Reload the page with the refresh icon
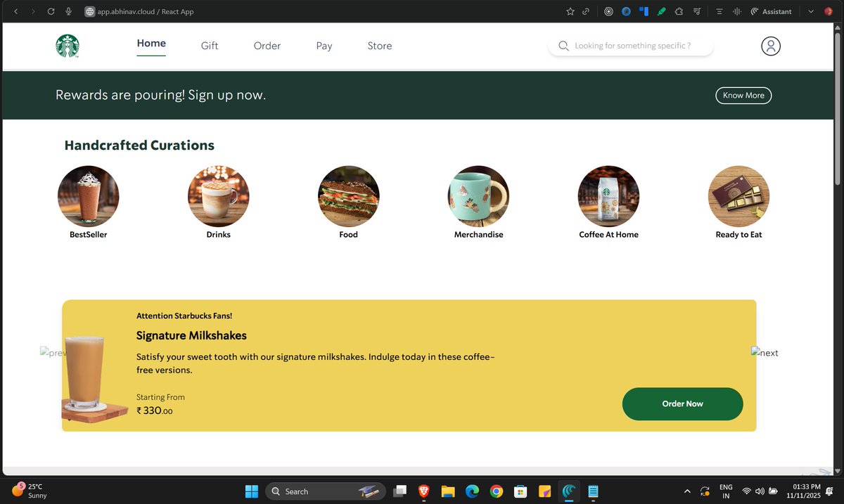This screenshot has height=504, width=844. 51,11
